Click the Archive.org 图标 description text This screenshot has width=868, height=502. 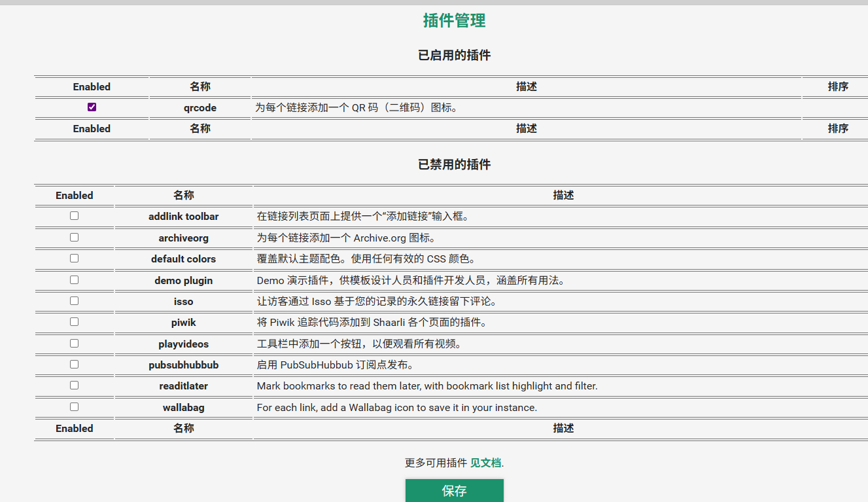pos(346,238)
